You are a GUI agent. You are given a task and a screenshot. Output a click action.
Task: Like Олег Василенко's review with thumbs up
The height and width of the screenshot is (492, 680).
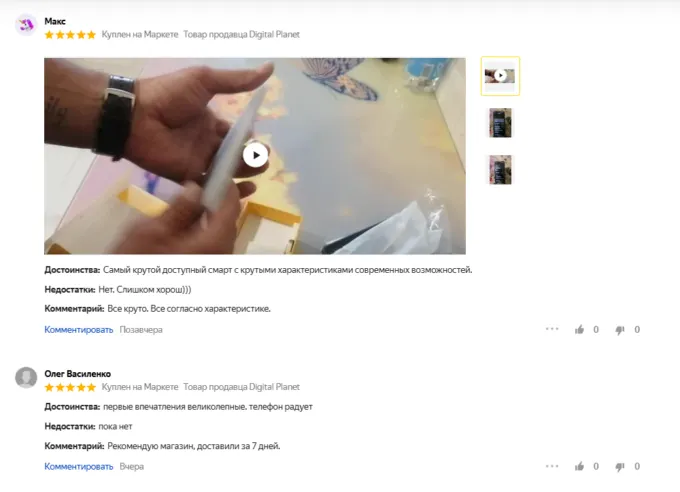coord(579,466)
